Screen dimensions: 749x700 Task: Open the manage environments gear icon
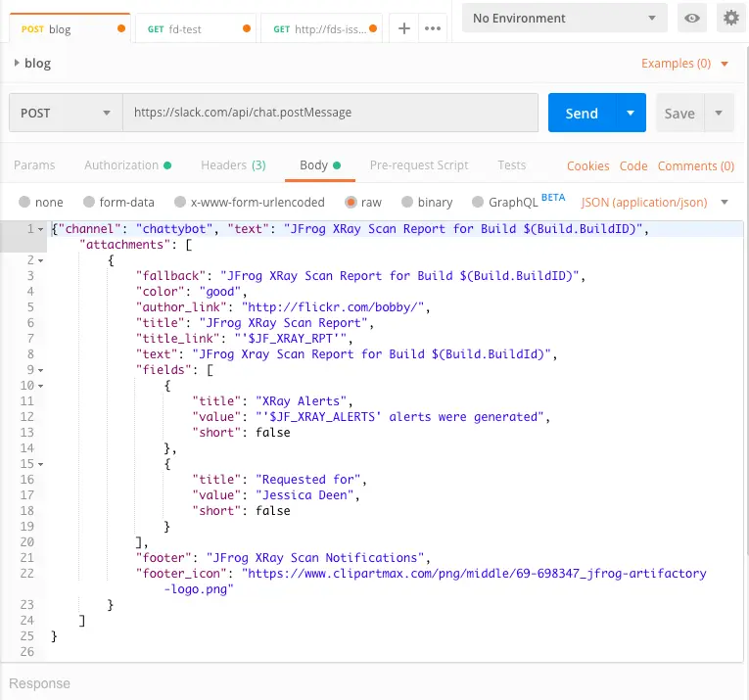click(x=730, y=19)
